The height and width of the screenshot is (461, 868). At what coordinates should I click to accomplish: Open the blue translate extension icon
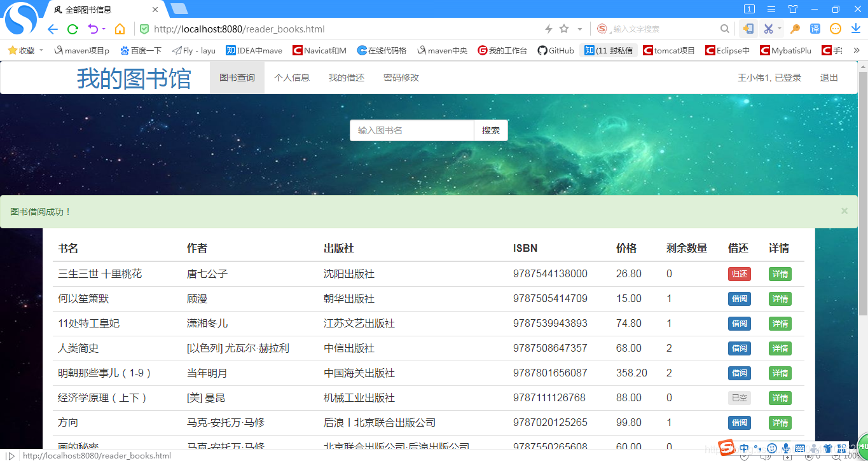point(815,29)
